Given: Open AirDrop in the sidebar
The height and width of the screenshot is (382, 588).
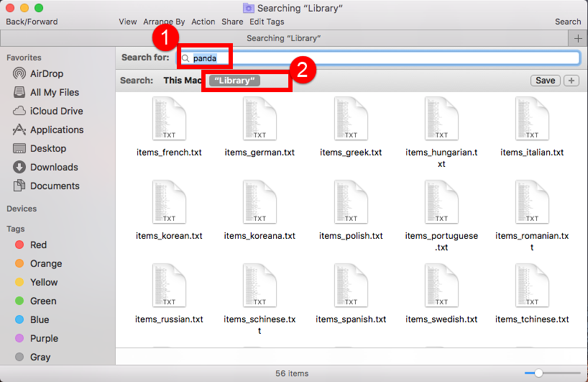Looking at the screenshot, I should point(47,73).
